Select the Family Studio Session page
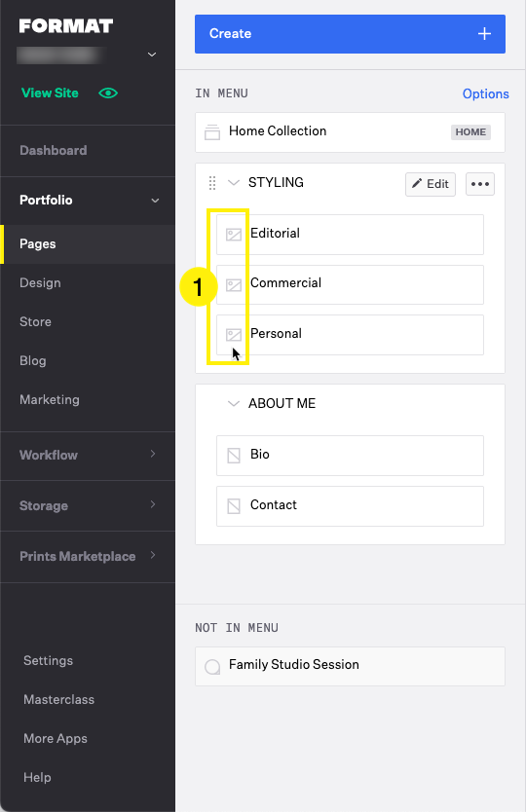 click(350, 666)
